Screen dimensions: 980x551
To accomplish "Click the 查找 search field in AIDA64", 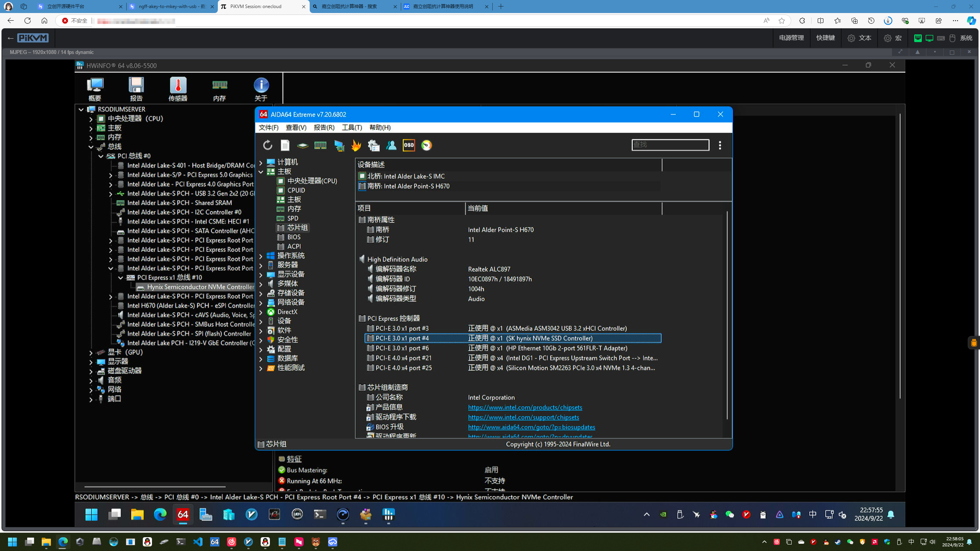I will (x=670, y=145).
